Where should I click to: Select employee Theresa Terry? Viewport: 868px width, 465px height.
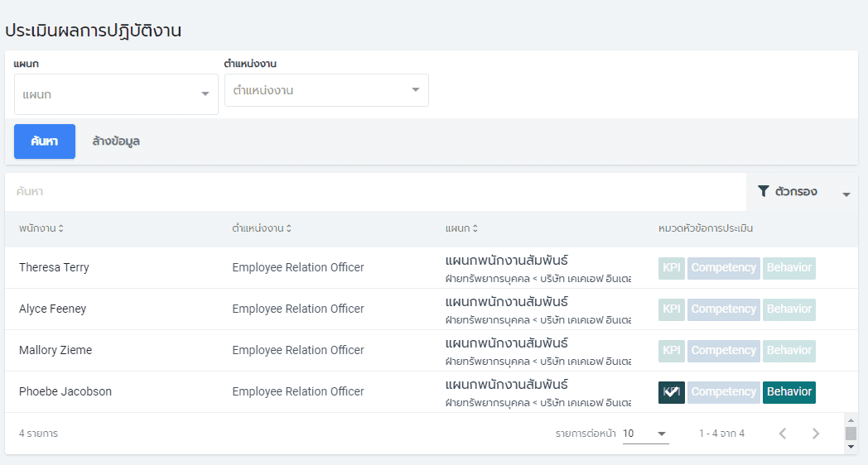55,267
